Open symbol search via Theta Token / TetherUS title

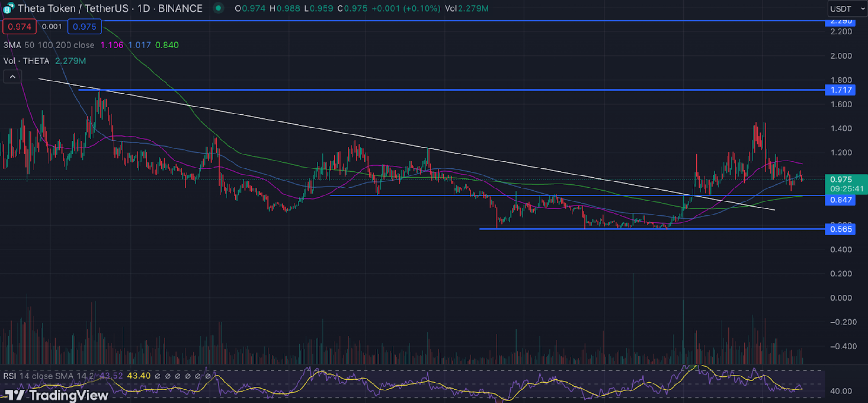tap(110, 8)
